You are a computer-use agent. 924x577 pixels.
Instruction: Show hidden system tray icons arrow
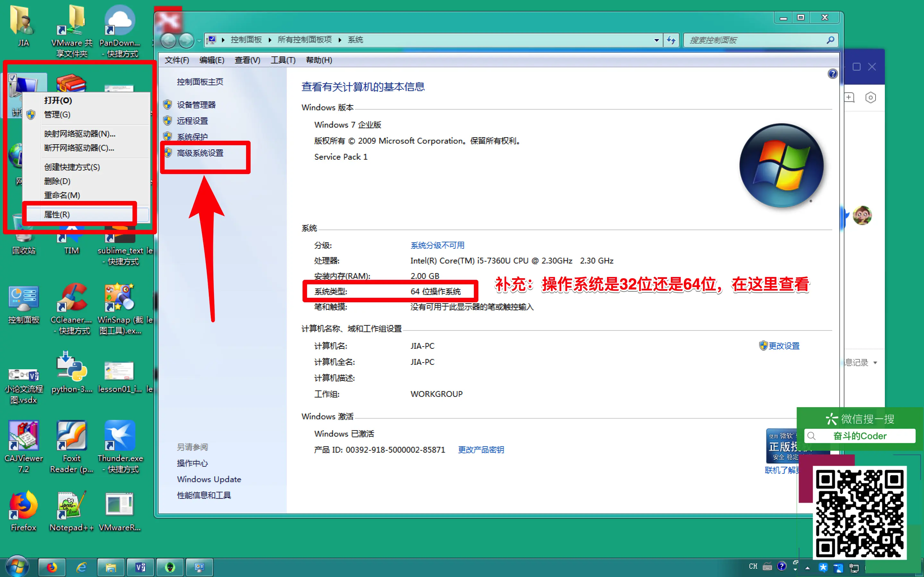(x=807, y=568)
